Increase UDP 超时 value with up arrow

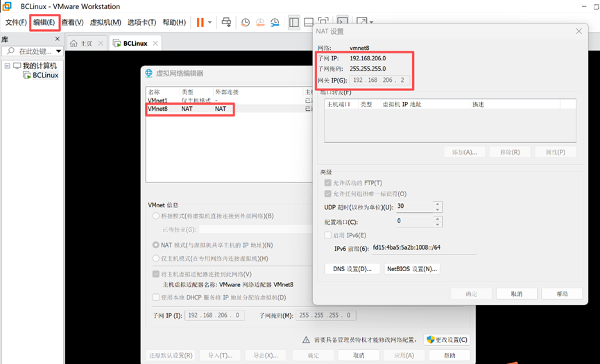click(438, 204)
